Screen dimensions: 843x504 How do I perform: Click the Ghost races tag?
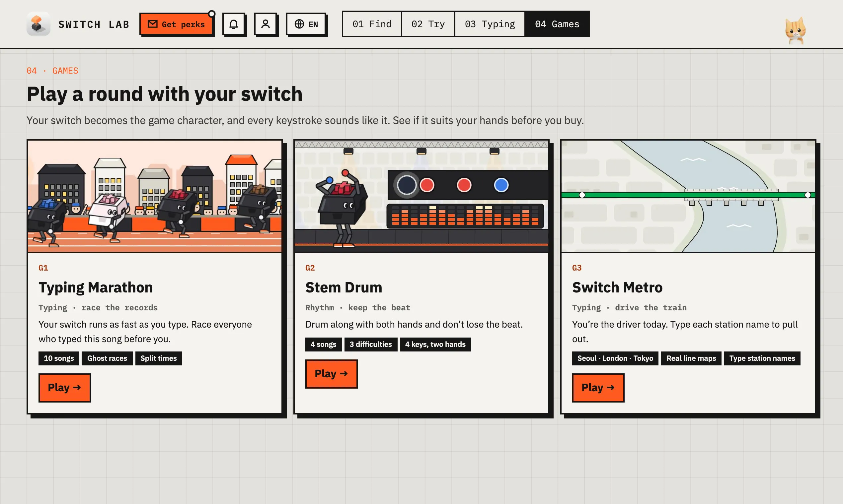coord(107,358)
